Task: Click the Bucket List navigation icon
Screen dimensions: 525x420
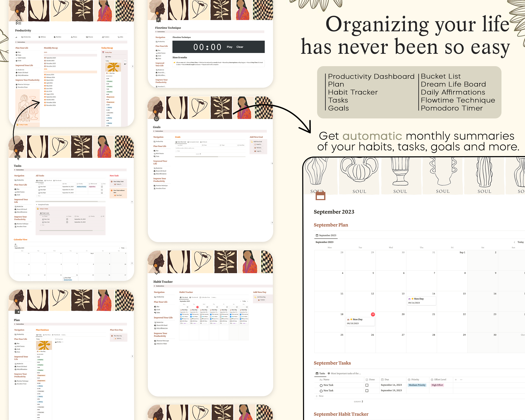Action: coord(16,70)
